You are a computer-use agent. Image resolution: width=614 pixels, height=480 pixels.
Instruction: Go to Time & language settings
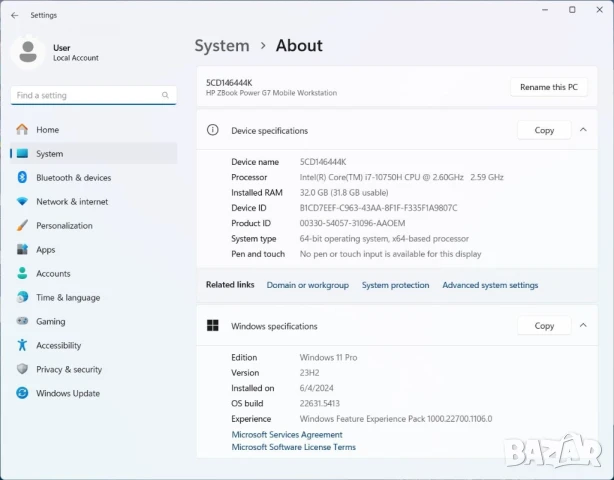point(68,298)
